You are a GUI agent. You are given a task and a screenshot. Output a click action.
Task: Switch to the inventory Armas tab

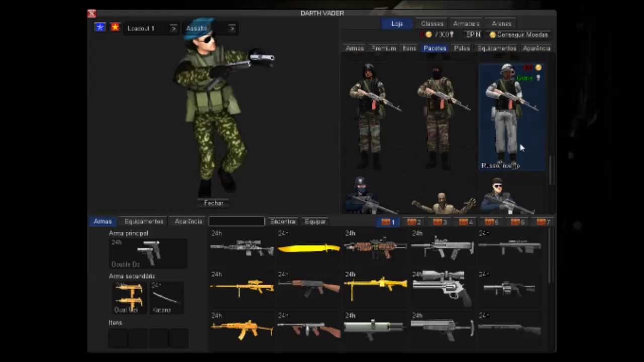point(103,221)
